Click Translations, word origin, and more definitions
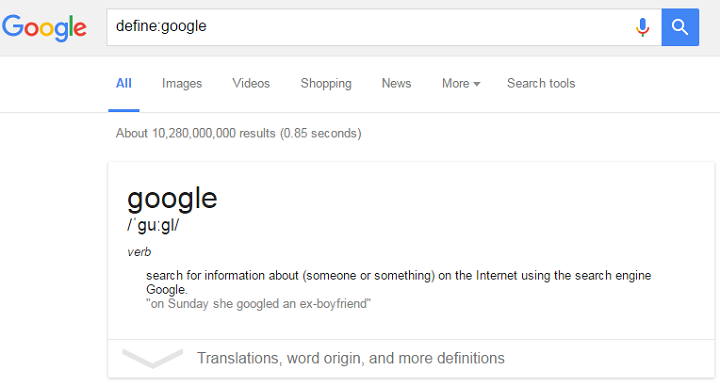The height and width of the screenshot is (386, 720). click(x=351, y=358)
